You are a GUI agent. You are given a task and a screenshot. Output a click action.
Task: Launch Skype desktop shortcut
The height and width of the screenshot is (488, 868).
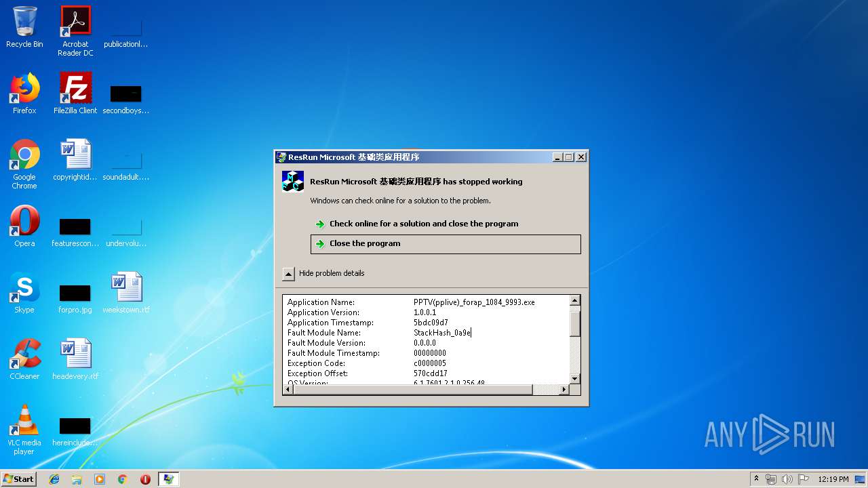pyautogui.click(x=24, y=293)
